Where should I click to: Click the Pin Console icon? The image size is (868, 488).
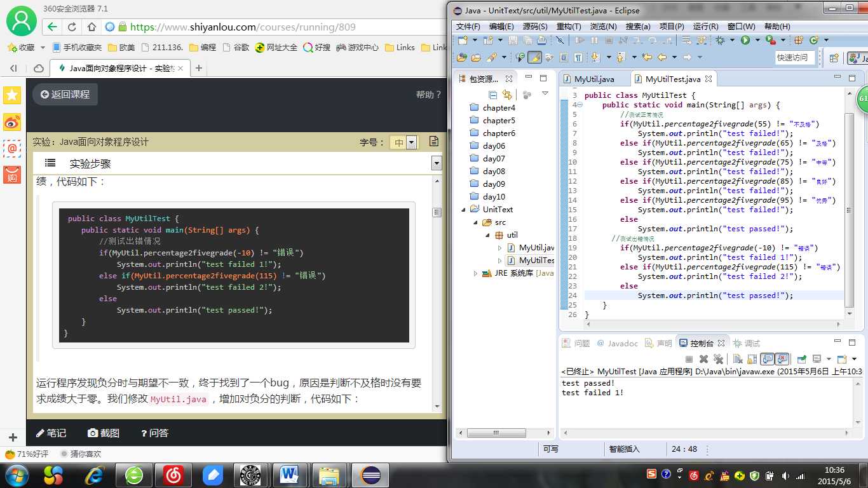[x=802, y=359]
